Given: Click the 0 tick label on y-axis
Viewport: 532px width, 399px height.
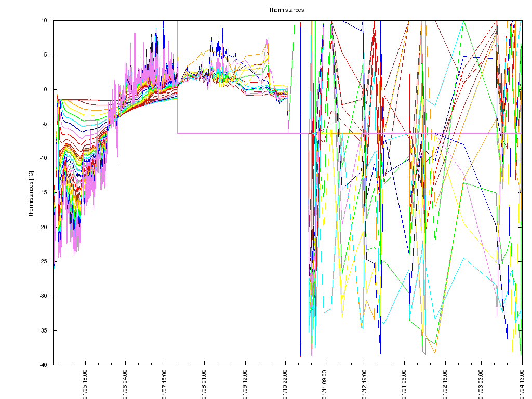Looking at the screenshot, I should (x=45, y=89).
